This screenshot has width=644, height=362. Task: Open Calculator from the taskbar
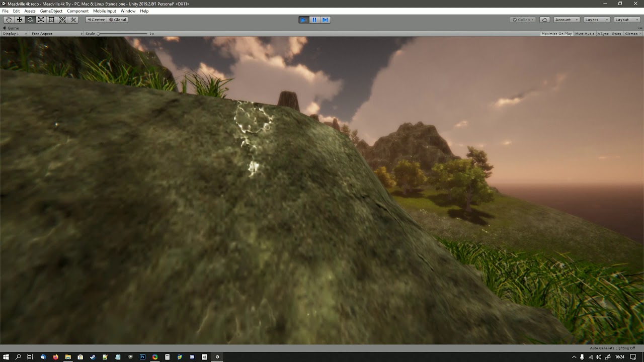coord(167,357)
